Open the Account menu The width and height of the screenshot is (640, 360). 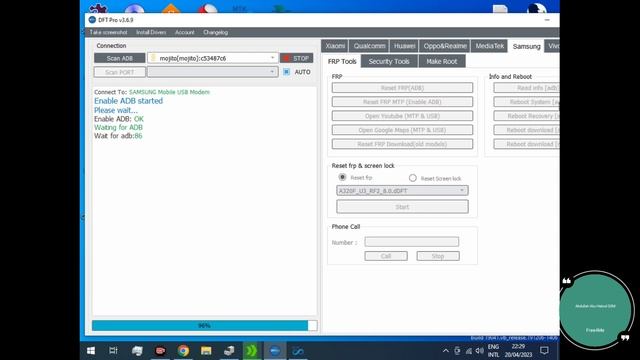pyautogui.click(x=184, y=32)
